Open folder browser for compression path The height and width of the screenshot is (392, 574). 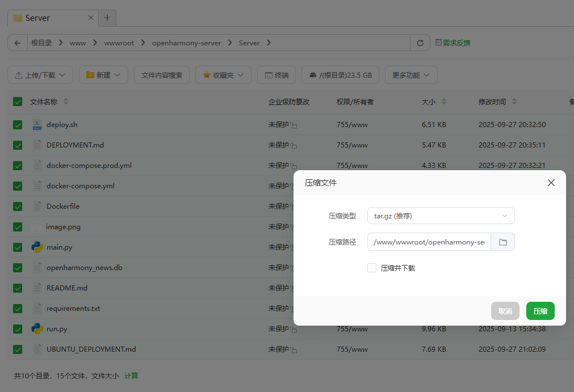coord(502,242)
